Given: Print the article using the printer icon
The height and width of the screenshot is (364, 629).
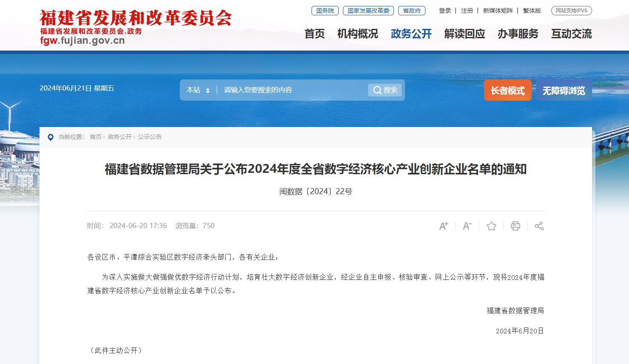Looking at the screenshot, I should (516, 226).
